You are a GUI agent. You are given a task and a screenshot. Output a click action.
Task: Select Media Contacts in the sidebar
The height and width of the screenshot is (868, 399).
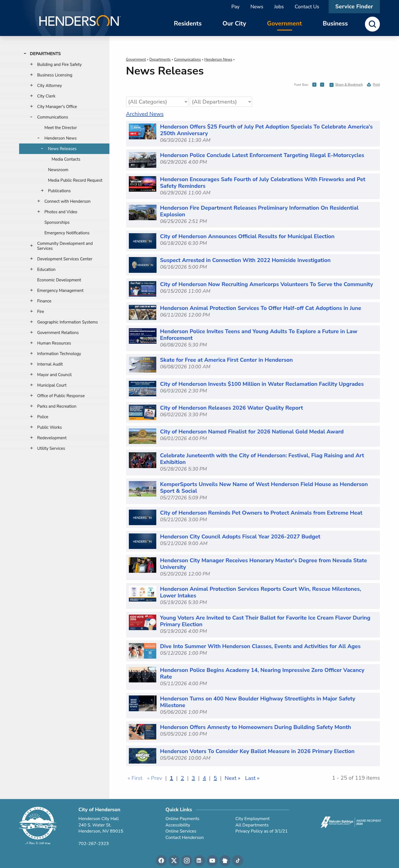(66, 159)
